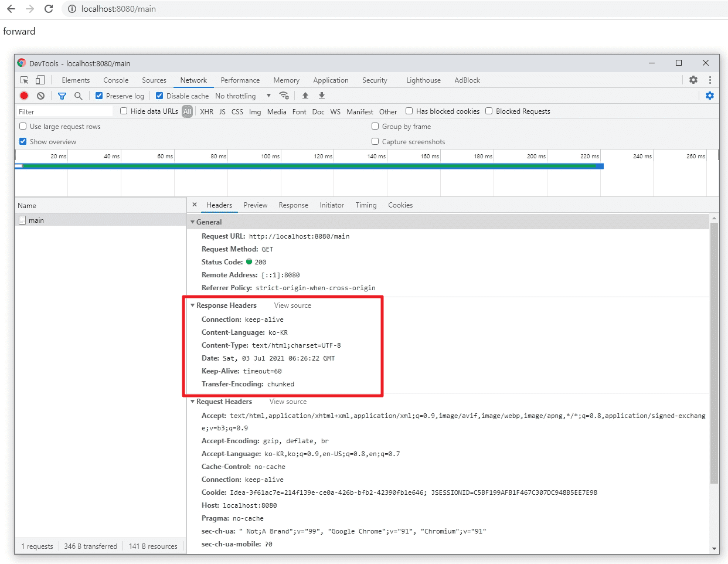Activate the inspect element picker tool

click(x=25, y=80)
